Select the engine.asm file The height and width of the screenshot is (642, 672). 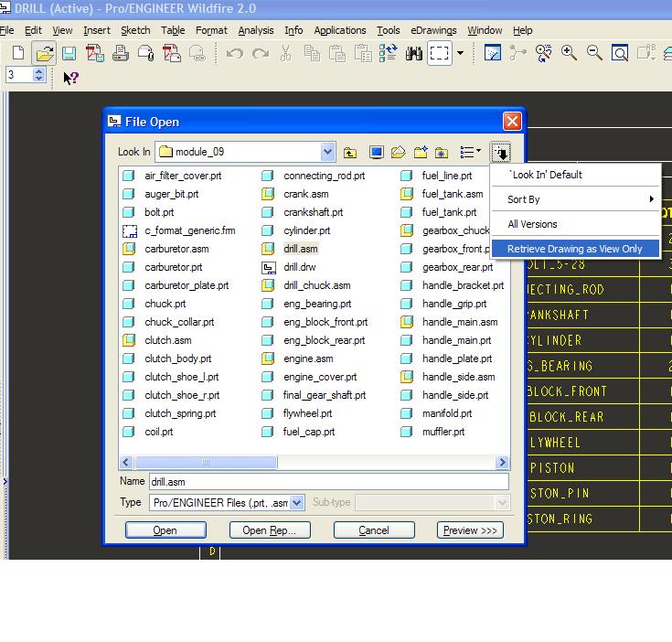pos(297,358)
